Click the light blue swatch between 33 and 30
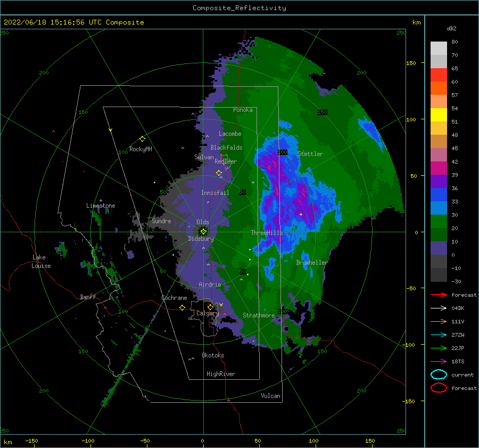This screenshot has height=448, width=479. point(439,208)
